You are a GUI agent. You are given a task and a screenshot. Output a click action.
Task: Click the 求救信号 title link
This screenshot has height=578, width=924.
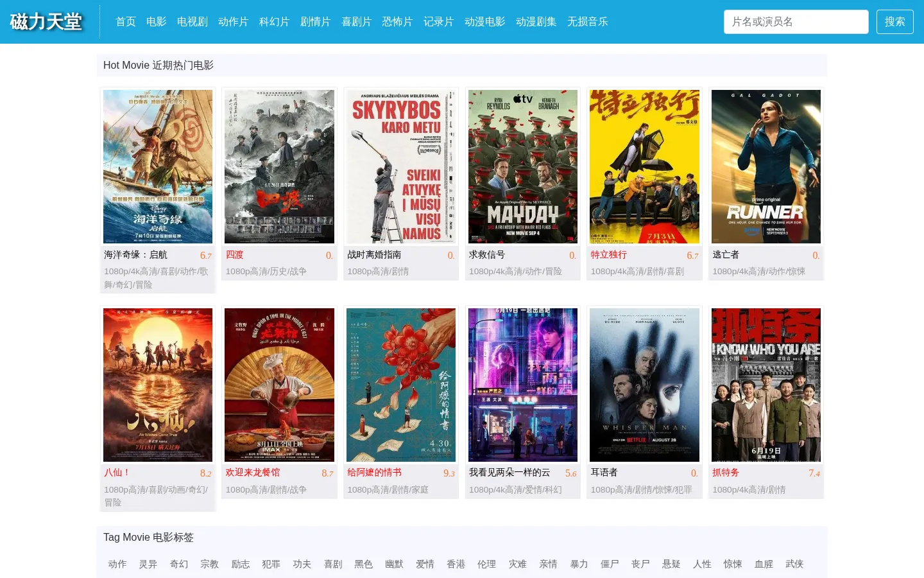pos(487,255)
